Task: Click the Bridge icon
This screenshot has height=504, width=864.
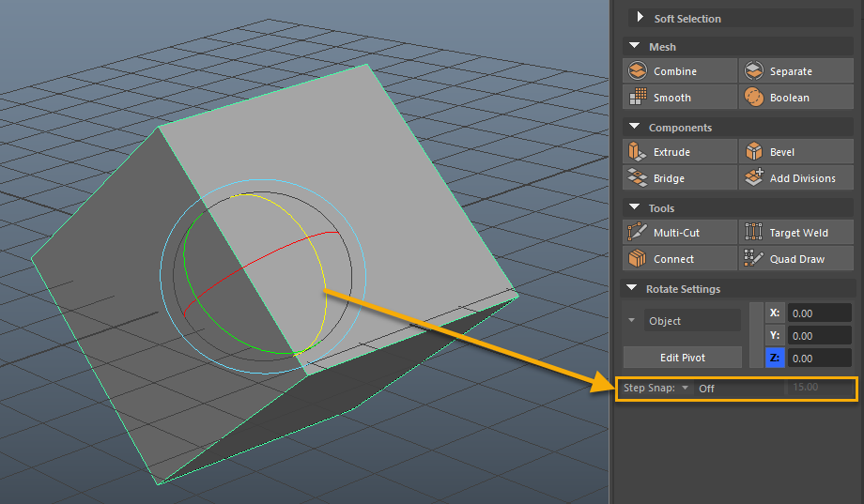Action: [x=638, y=178]
